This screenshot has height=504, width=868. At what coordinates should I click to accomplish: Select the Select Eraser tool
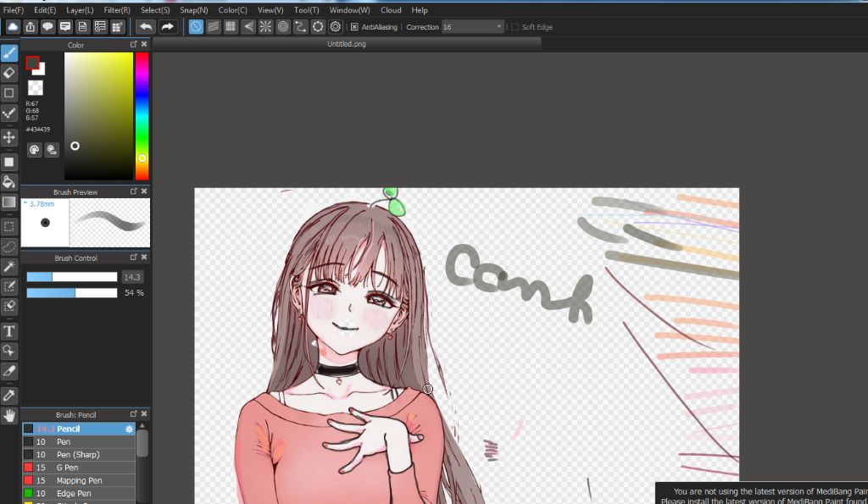(8, 307)
